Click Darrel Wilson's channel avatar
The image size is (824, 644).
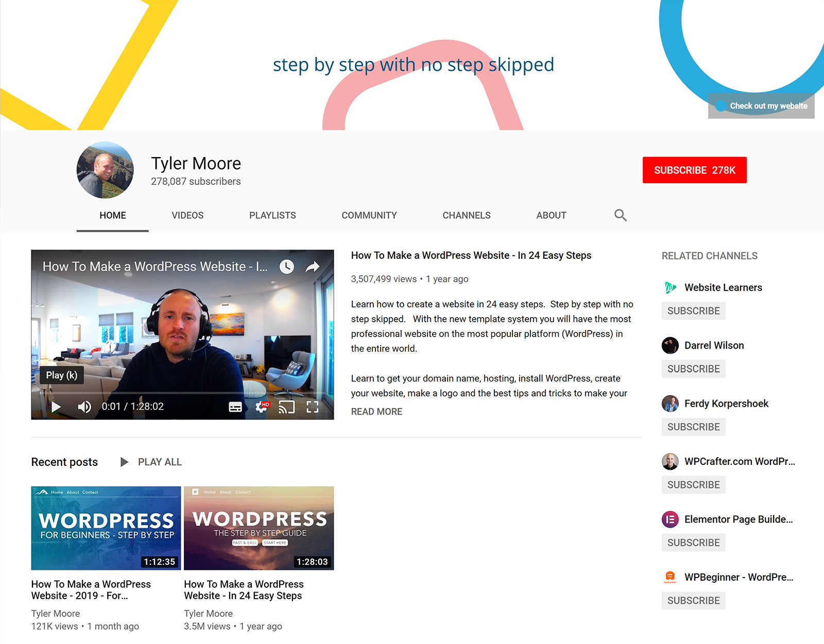pyautogui.click(x=670, y=345)
